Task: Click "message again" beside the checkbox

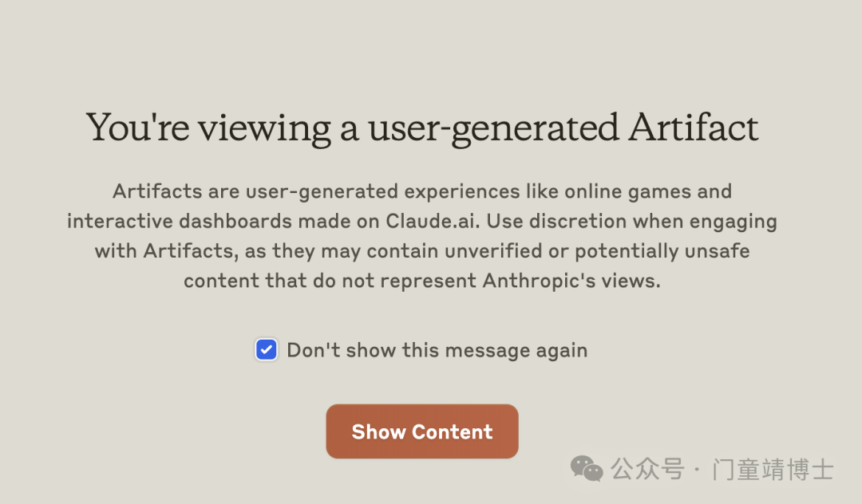Action: coord(516,351)
